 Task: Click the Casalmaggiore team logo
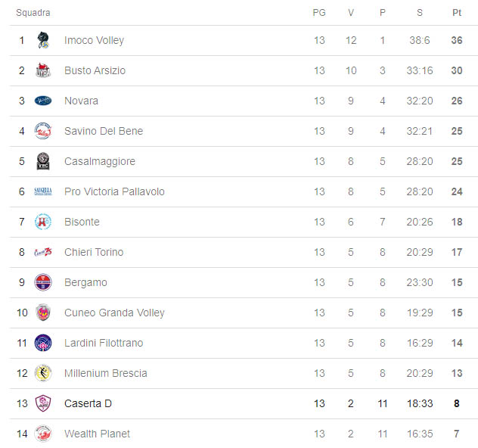coord(43,161)
